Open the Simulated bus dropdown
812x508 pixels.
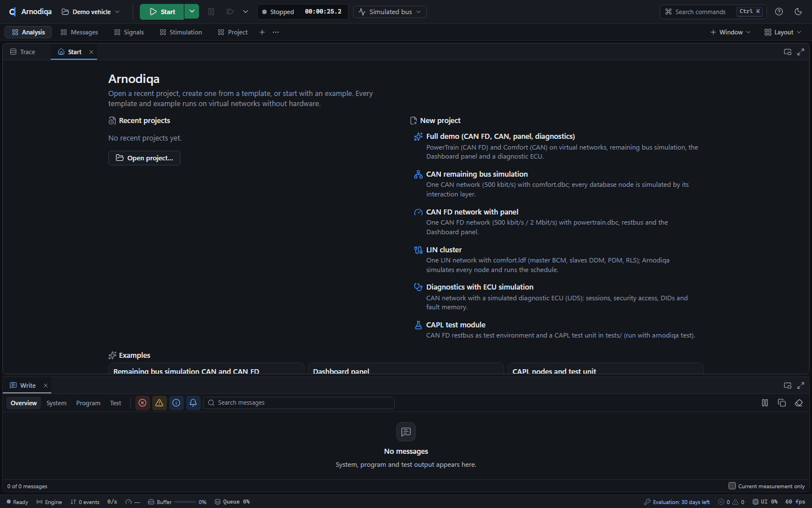[x=390, y=12]
